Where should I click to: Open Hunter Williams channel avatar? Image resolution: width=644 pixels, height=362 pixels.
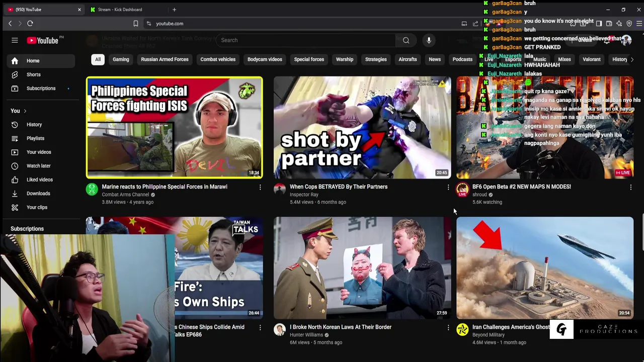point(279,330)
